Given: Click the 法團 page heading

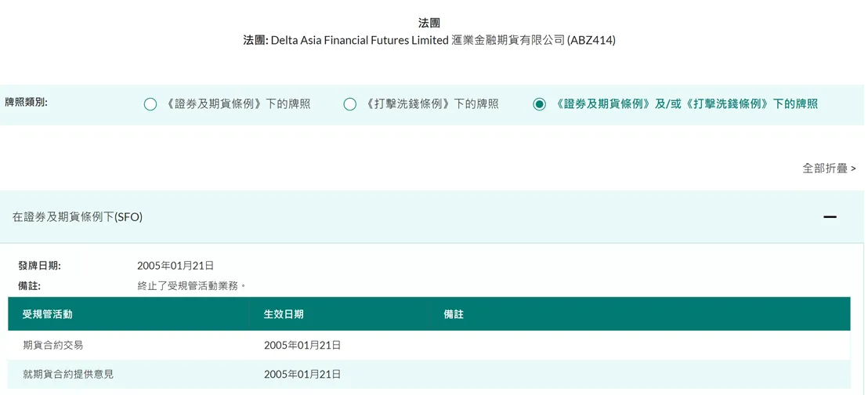Looking at the screenshot, I should coord(429,23).
